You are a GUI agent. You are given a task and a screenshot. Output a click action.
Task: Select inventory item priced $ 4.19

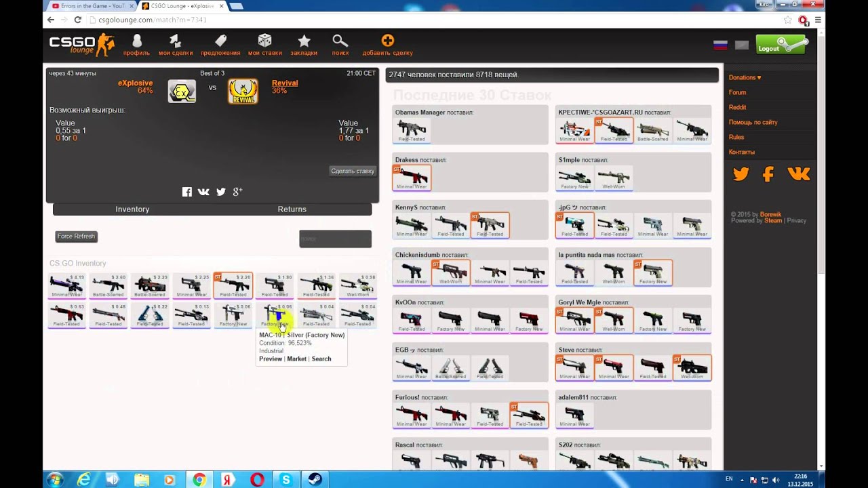point(66,286)
